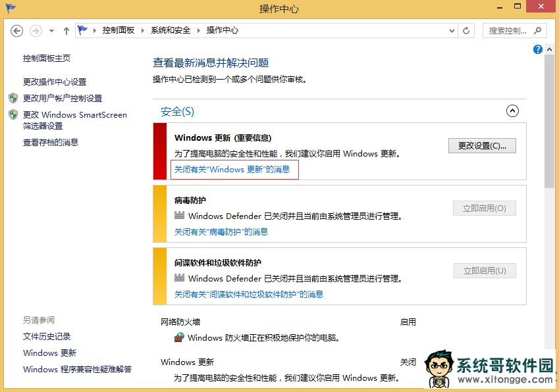Screen dimensions: 559x392
Task: Click the Action Center flag icon in address bar
Action: click(82, 30)
